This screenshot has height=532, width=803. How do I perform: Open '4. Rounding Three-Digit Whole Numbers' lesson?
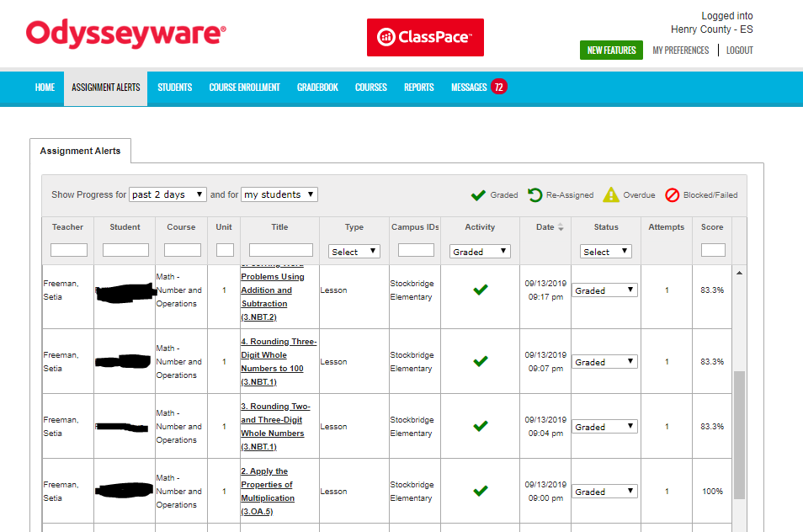279,361
